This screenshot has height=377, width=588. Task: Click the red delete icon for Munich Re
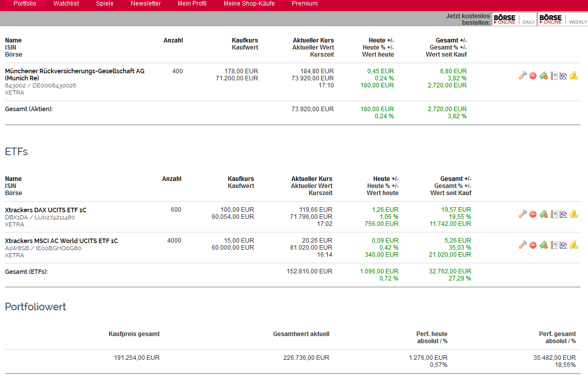pos(533,76)
